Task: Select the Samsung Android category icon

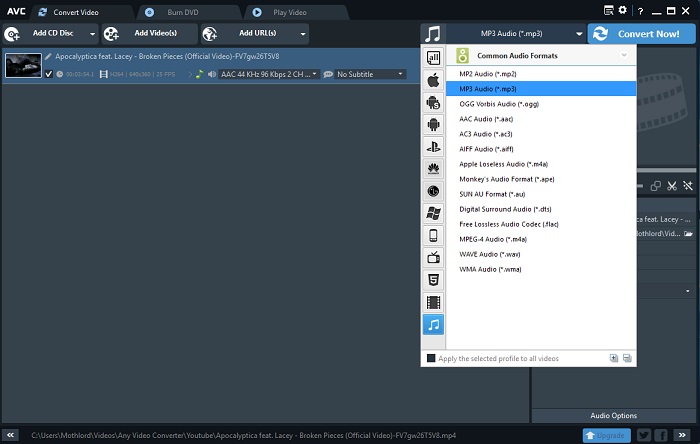Action: click(x=433, y=103)
